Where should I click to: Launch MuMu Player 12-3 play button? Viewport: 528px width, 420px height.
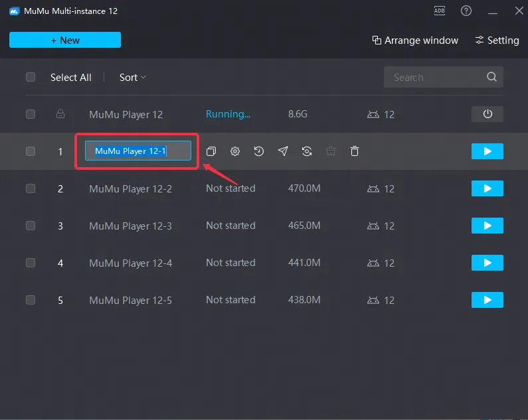tap(487, 226)
